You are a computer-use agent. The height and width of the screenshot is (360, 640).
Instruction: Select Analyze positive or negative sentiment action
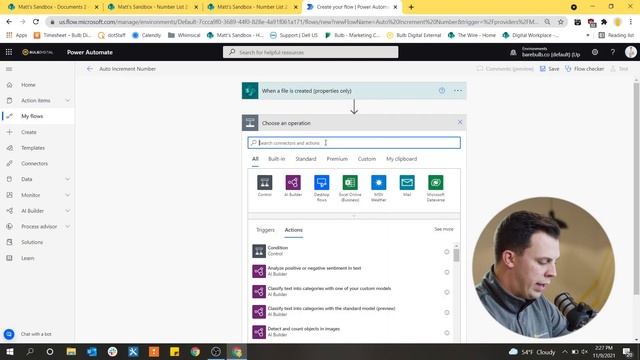(351, 271)
